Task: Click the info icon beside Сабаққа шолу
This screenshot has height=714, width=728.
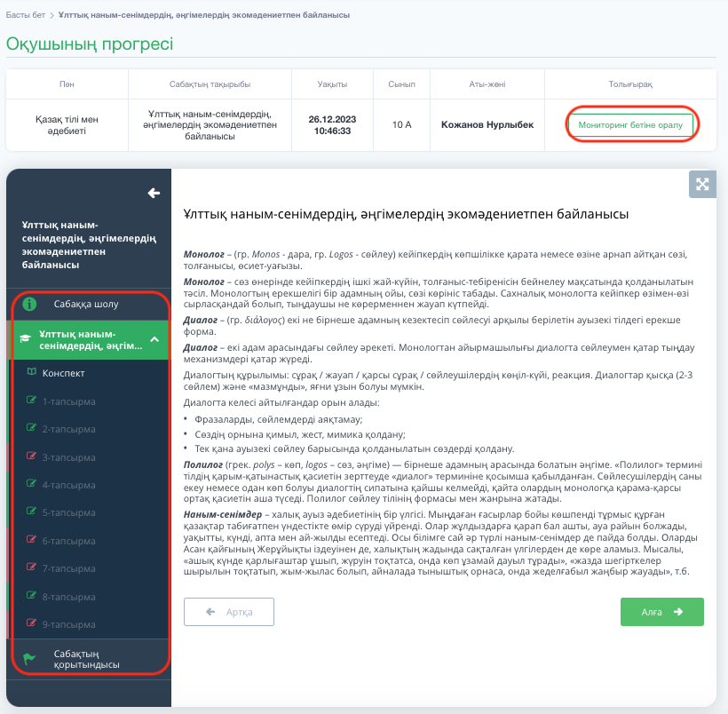Action: (29, 304)
